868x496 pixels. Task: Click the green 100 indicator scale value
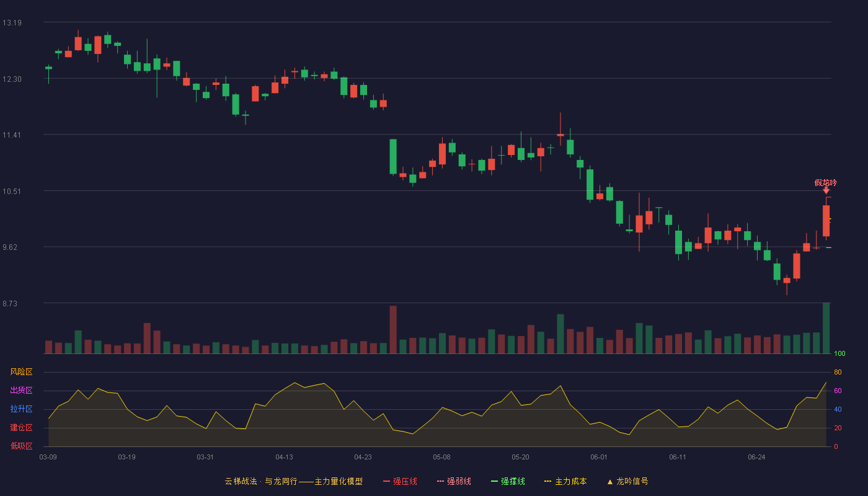coord(840,354)
